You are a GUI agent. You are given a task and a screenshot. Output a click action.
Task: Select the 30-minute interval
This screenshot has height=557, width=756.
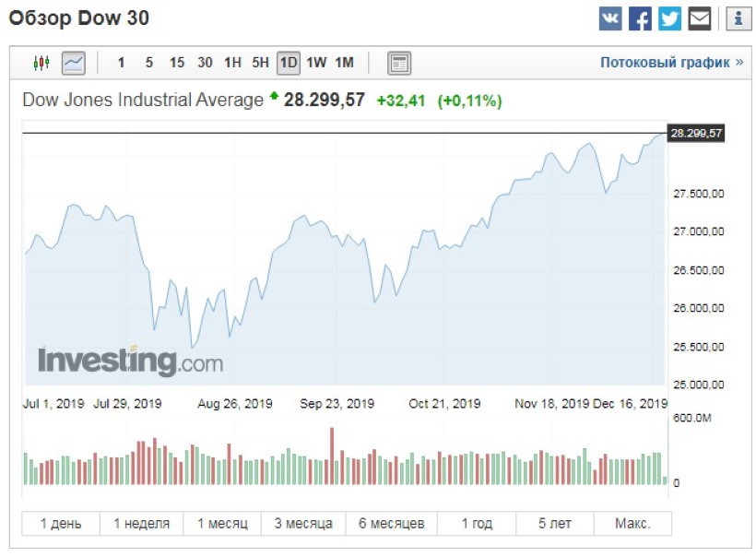tap(205, 63)
